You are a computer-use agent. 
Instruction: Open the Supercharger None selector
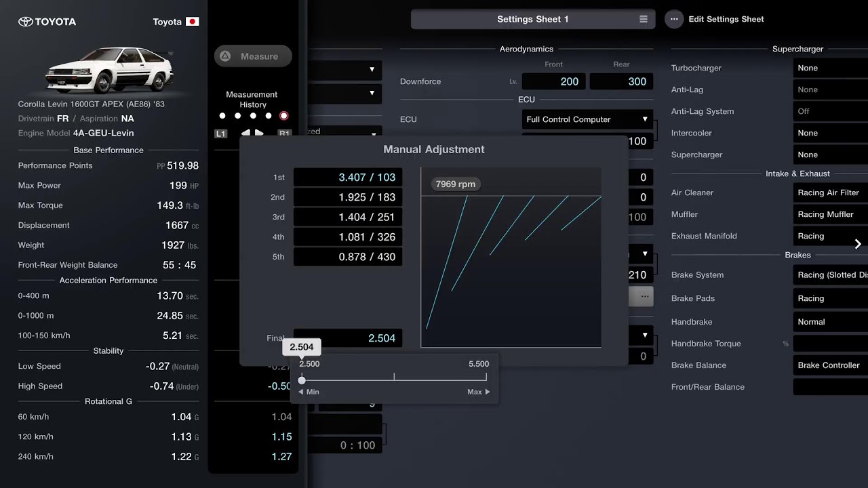(x=831, y=155)
